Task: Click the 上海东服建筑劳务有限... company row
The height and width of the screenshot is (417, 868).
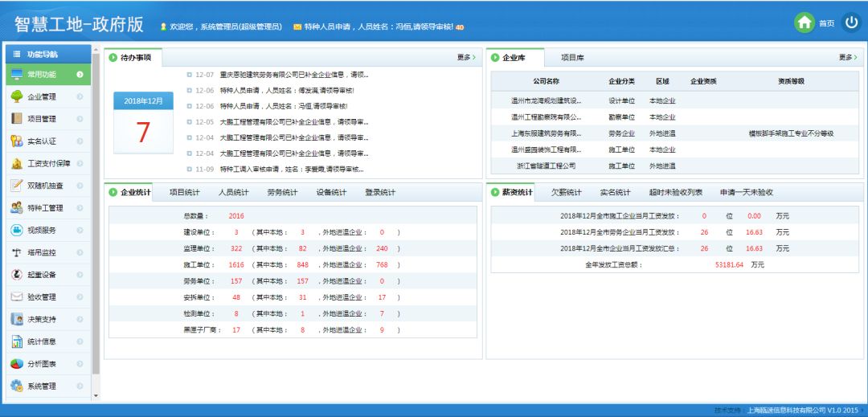Action: (x=674, y=133)
